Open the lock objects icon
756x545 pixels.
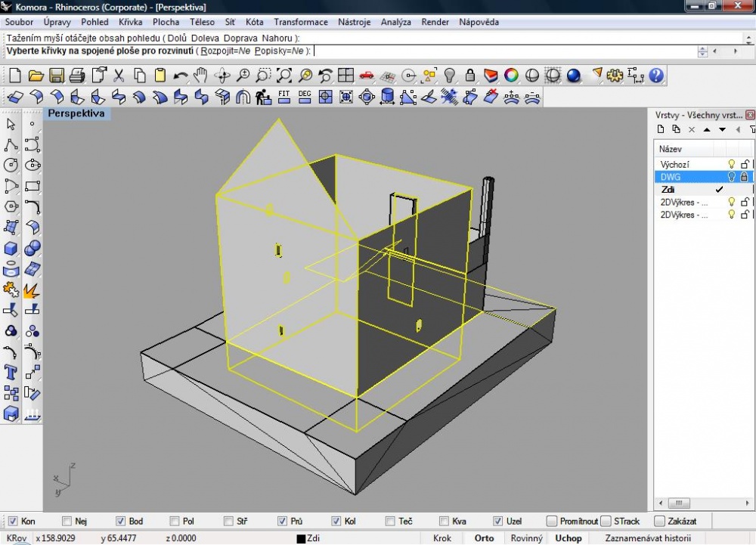(470, 76)
